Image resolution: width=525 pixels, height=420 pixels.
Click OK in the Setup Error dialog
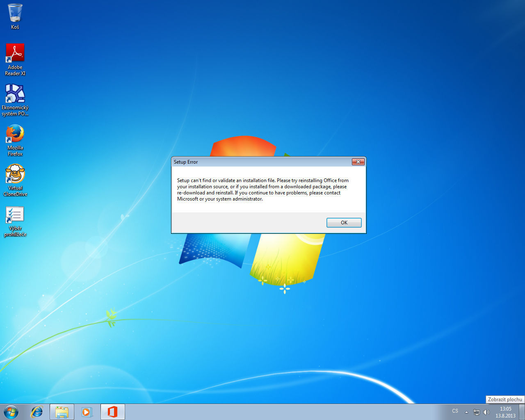[344, 223]
